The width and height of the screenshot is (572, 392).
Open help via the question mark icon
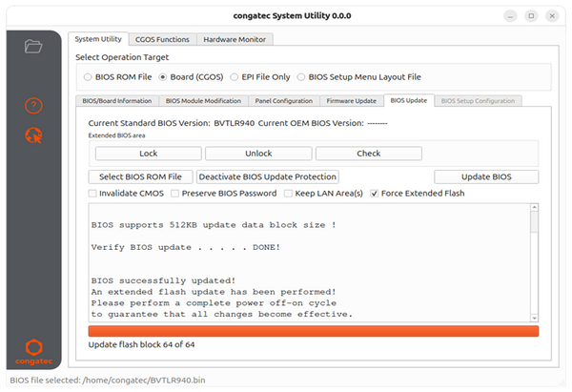34,105
